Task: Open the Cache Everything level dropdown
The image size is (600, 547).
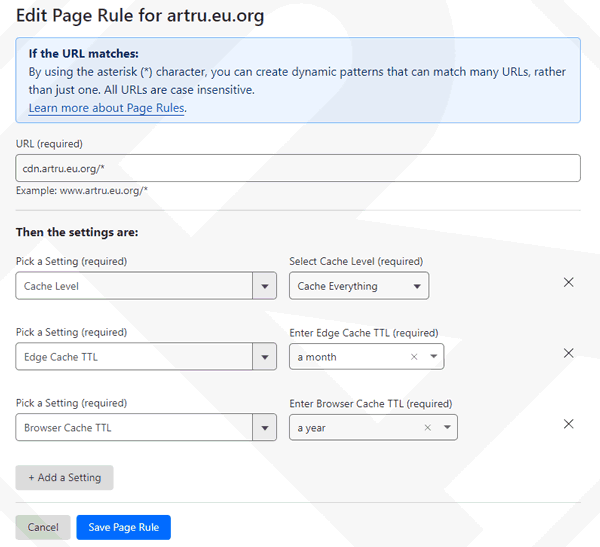Action: click(359, 286)
